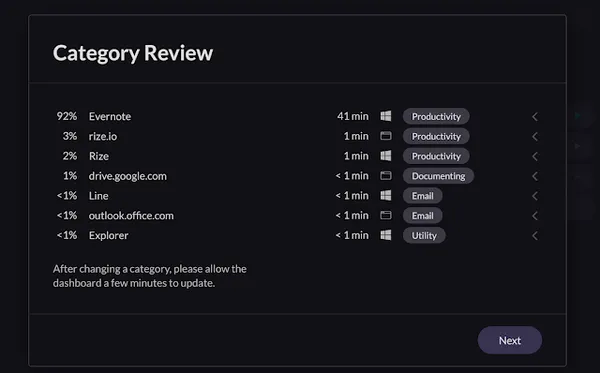Change Evernote's Productivity category tag
The height and width of the screenshot is (373, 600).
[x=436, y=116]
